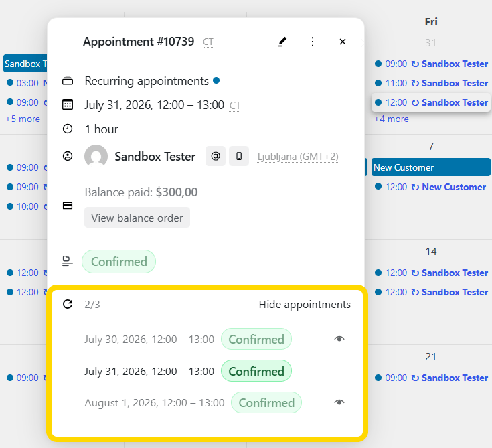Viewport: 492px width, 448px height.
Task: Close the appointment details popup
Action: point(343,42)
